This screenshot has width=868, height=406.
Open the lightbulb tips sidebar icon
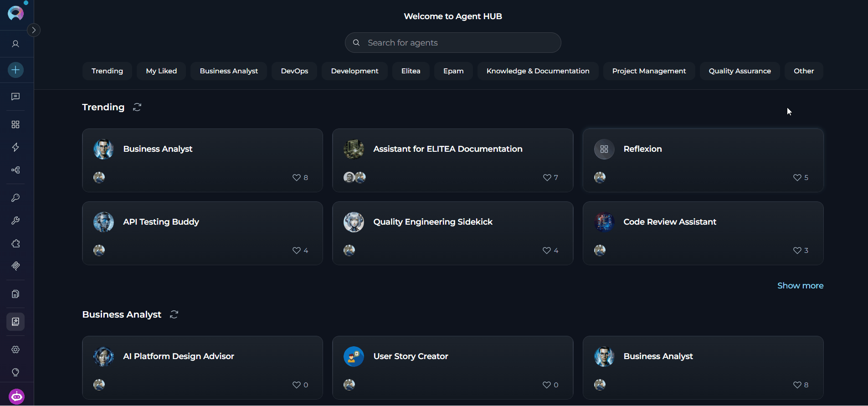click(x=15, y=372)
